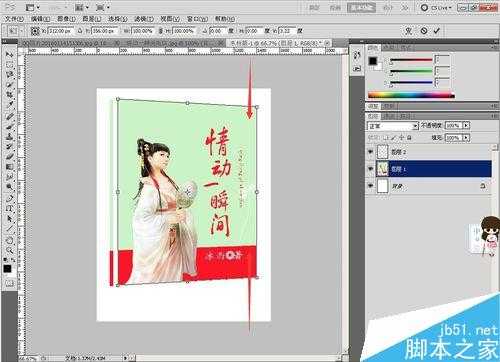The height and width of the screenshot is (362, 500).
Task: Select the Line shape tool
Action: [9, 229]
